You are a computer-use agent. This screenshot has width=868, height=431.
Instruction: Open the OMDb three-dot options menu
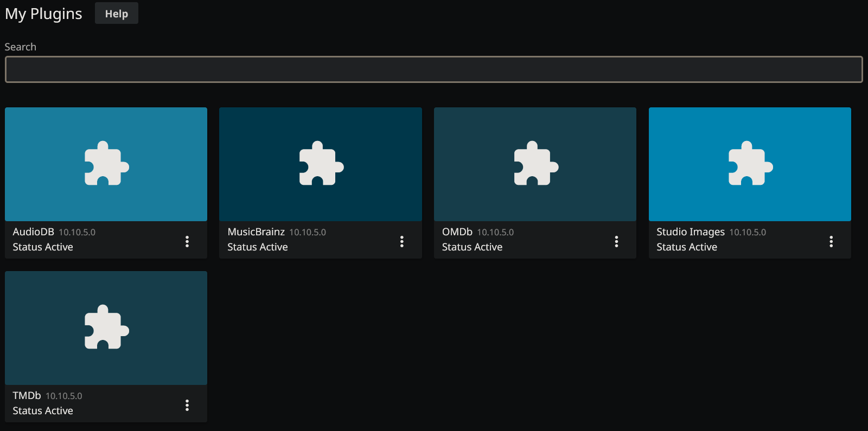616,241
